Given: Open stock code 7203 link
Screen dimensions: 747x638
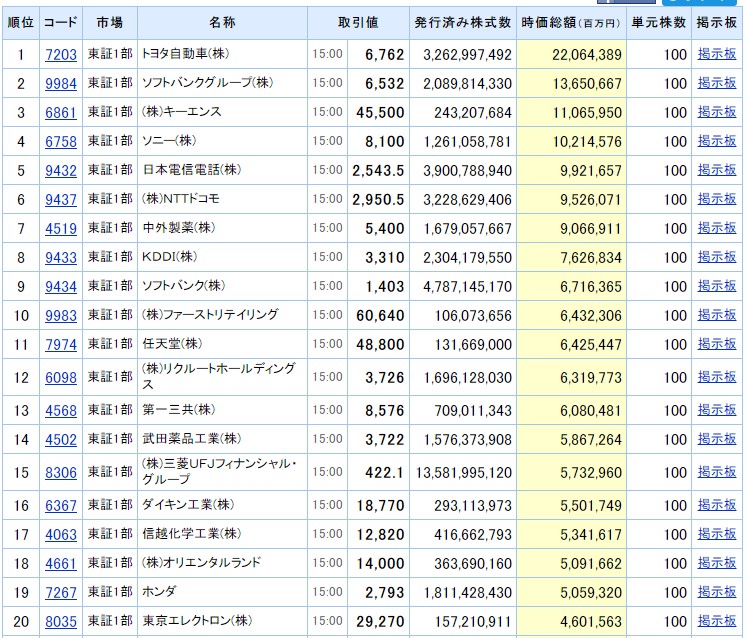Looking at the screenshot, I should point(61,55).
